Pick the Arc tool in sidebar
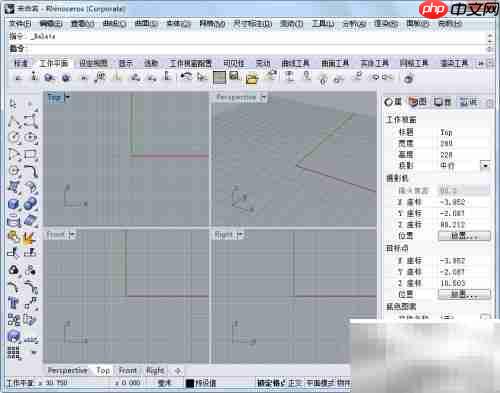Viewport: 500px width, 393px height. pos(14,154)
